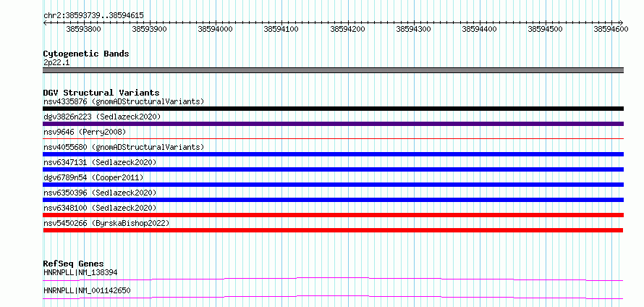Click ruler position 38594300
This screenshot has height=307, width=644.
(x=413, y=29)
